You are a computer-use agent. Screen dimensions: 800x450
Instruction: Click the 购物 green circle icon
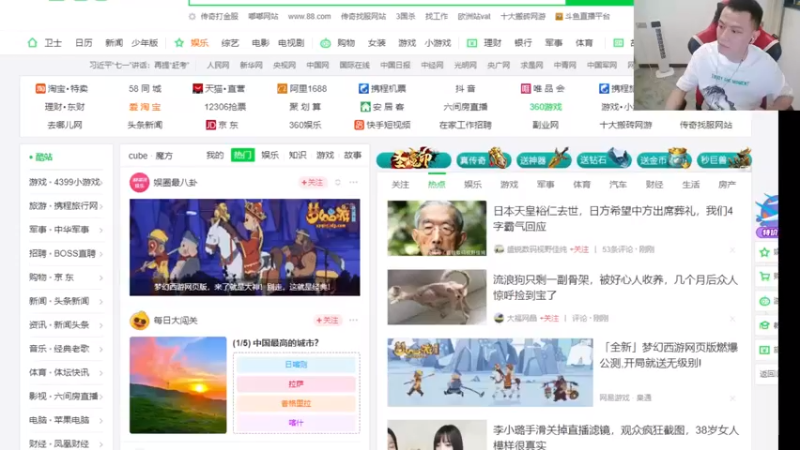click(x=326, y=43)
